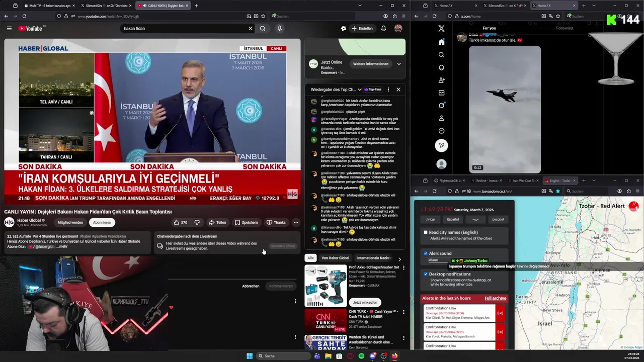Click the taskbar Suche search box
Viewport: 644px width, 362px height.
283,356
